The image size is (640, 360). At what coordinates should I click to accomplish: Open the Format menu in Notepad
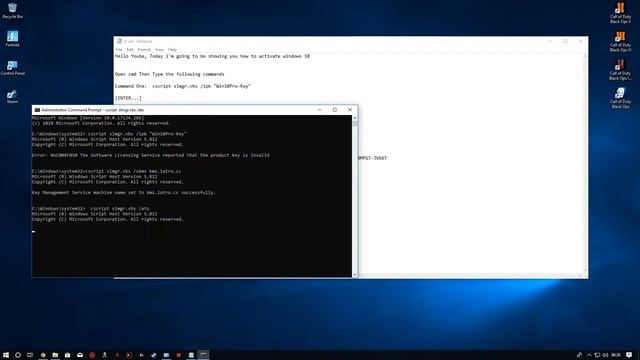coord(144,49)
